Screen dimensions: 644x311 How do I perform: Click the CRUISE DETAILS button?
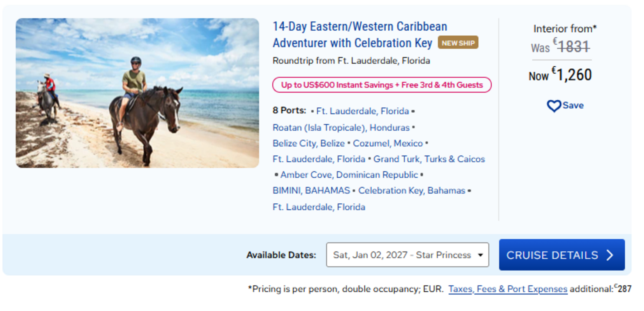pyautogui.click(x=562, y=255)
